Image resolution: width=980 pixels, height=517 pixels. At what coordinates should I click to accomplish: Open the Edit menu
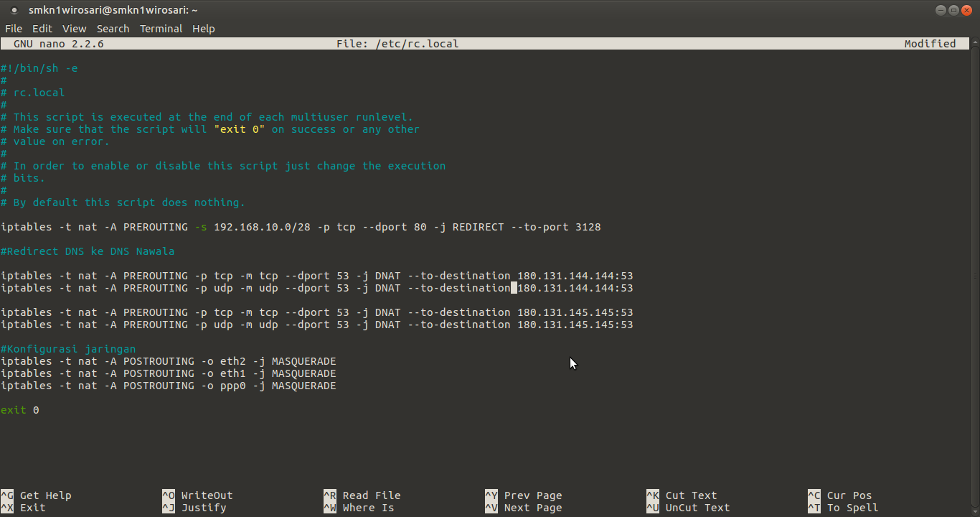(42, 29)
